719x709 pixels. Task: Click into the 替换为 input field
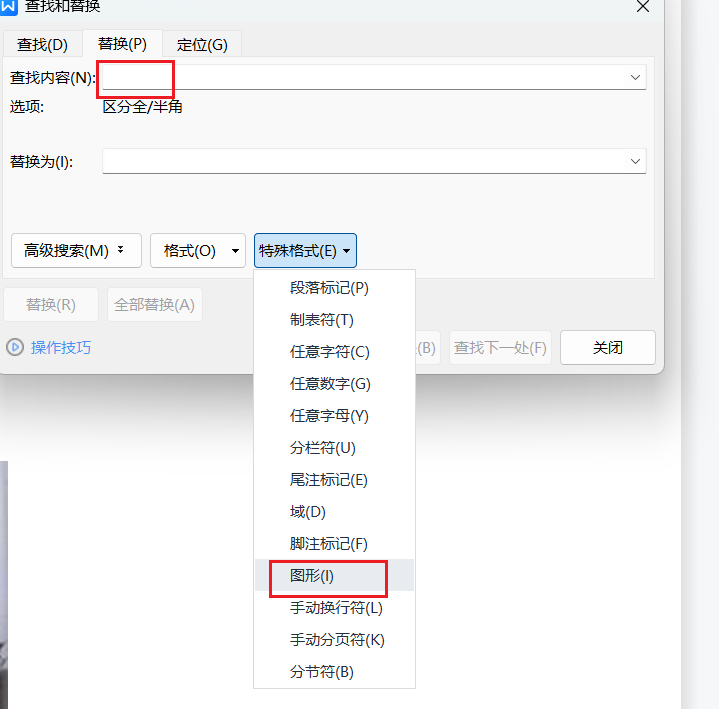point(360,161)
